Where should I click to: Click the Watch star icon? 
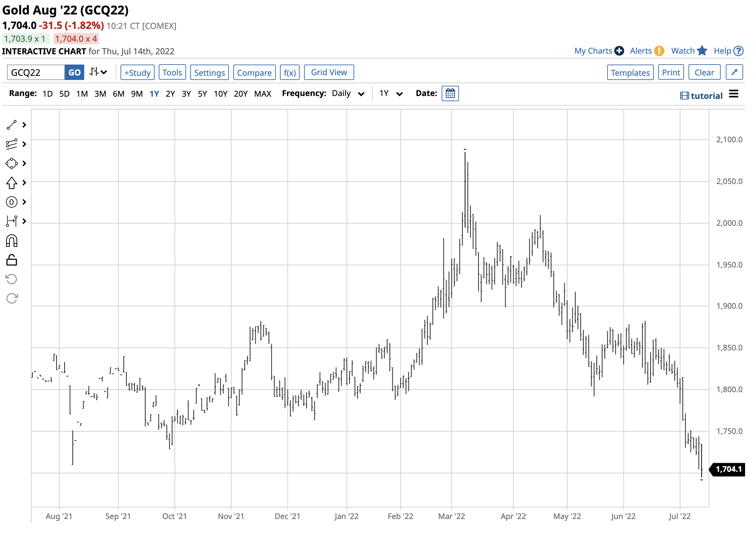pyautogui.click(x=701, y=51)
